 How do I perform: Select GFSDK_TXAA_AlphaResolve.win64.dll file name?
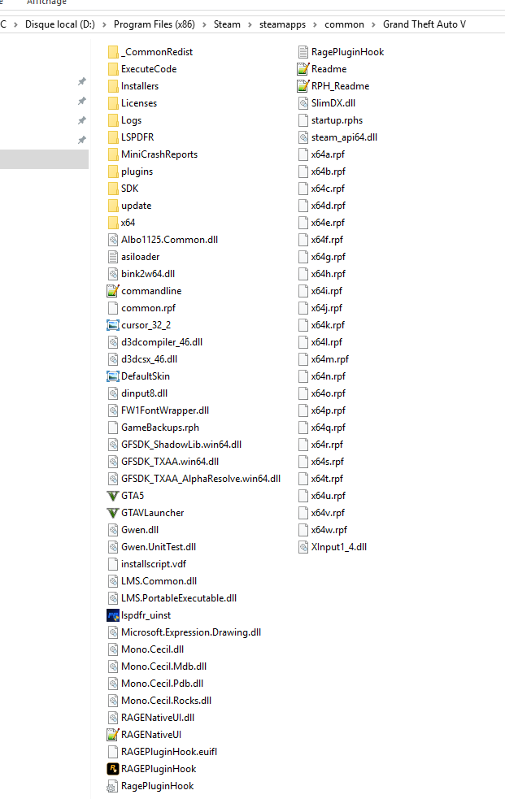(201, 479)
